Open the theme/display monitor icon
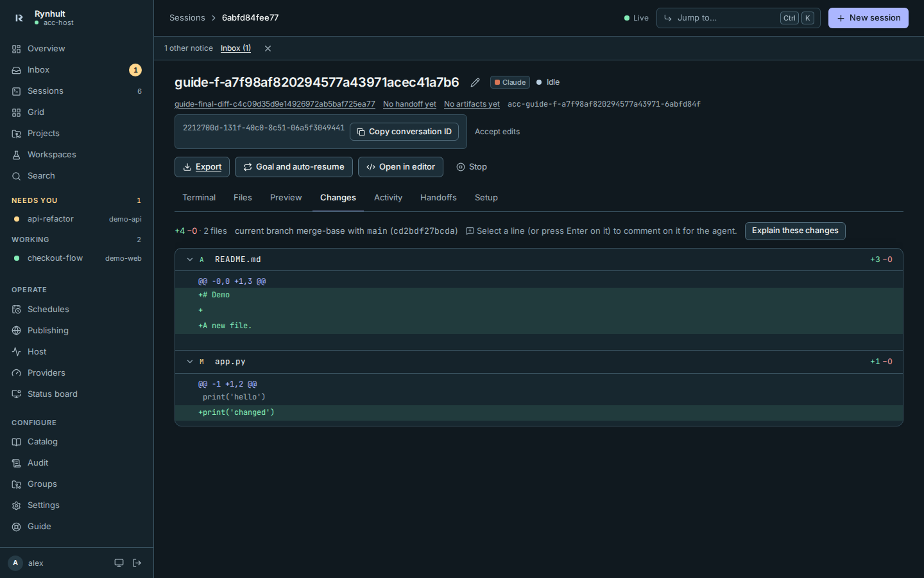The width and height of the screenshot is (924, 578). coord(119,563)
